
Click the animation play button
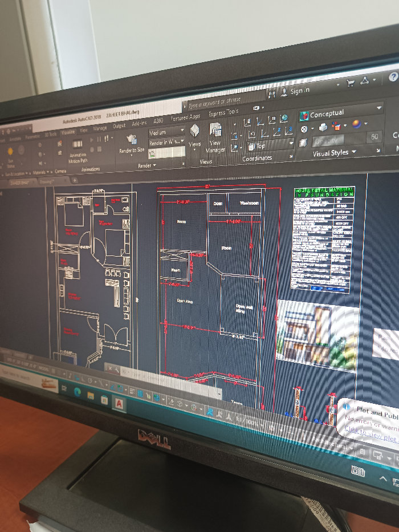pyautogui.click(x=91, y=140)
